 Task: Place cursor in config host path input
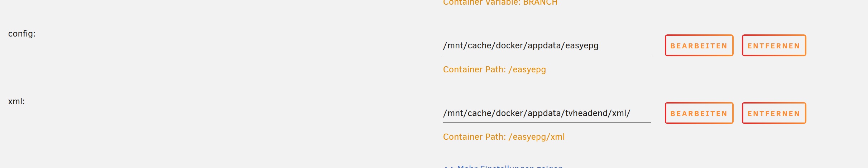click(x=547, y=46)
